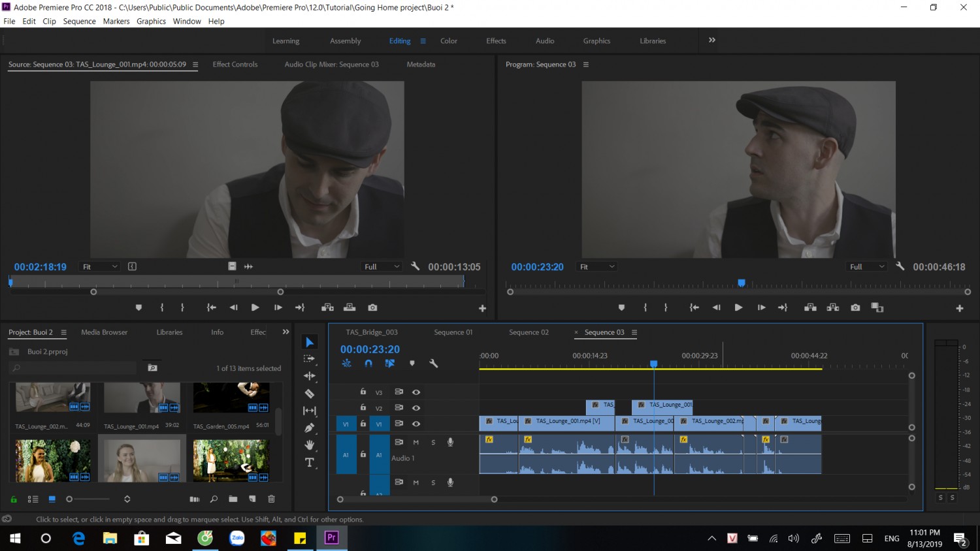
Task: Switch to Effect Controls tab
Action: click(235, 64)
